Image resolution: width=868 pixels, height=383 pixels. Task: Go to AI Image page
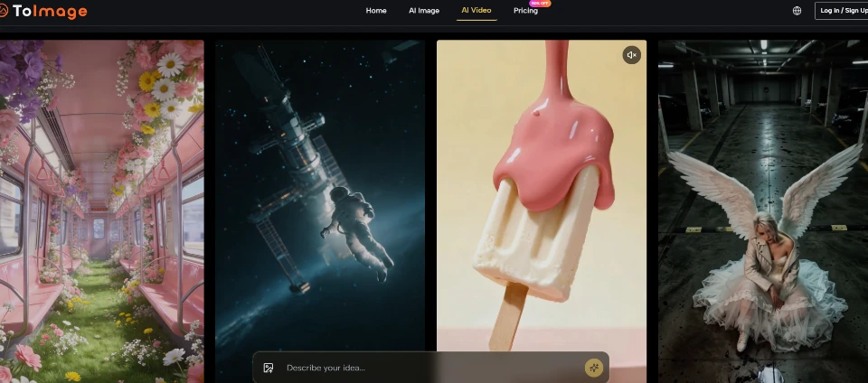(x=424, y=11)
